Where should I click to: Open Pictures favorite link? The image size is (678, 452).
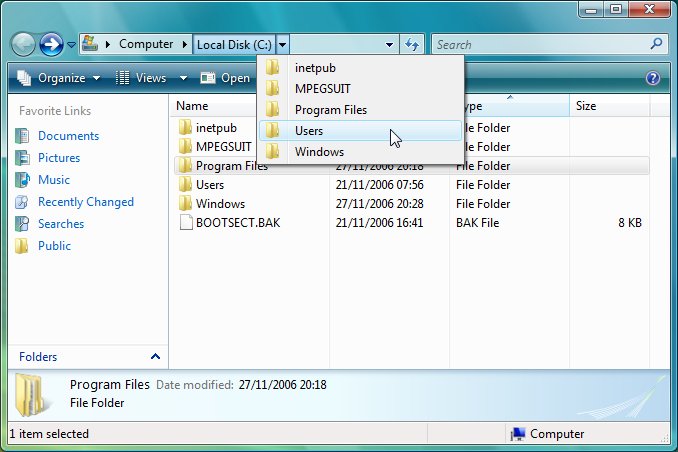coord(59,158)
